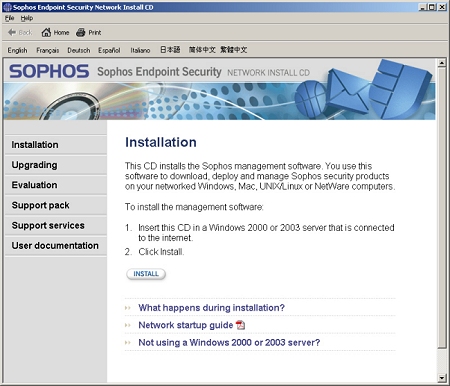Viewport: 450px width, 386px height.
Task: Click the INSTALL button
Action: coord(146,274)
